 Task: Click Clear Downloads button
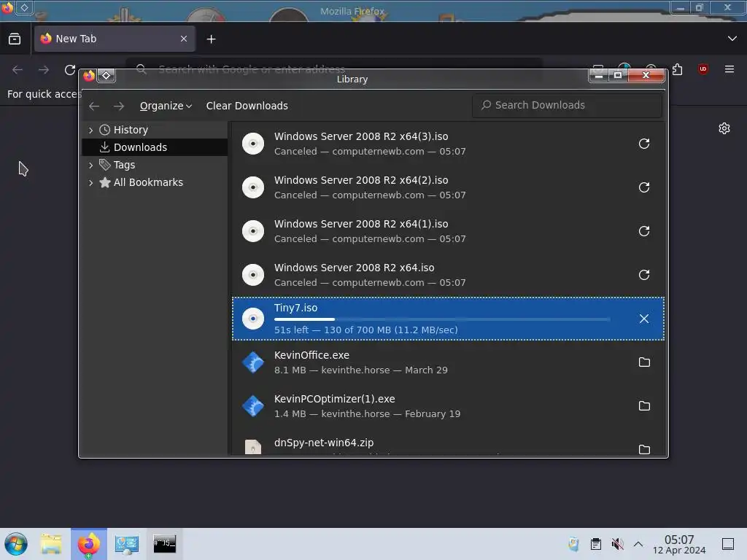(x=247, y=106)
